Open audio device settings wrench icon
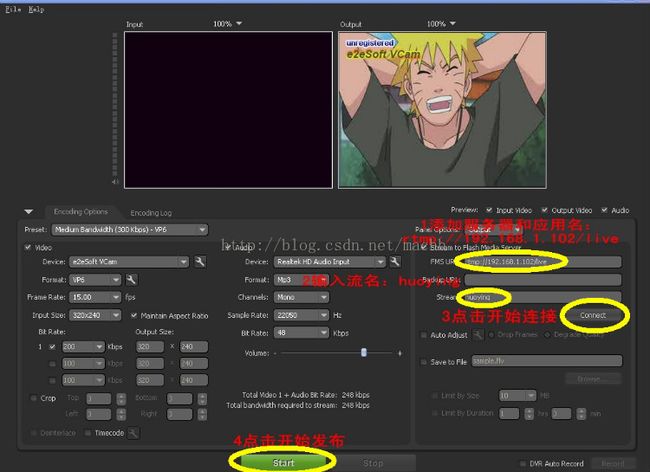Screen dimensions: 650x472 (x=395, y=261)
